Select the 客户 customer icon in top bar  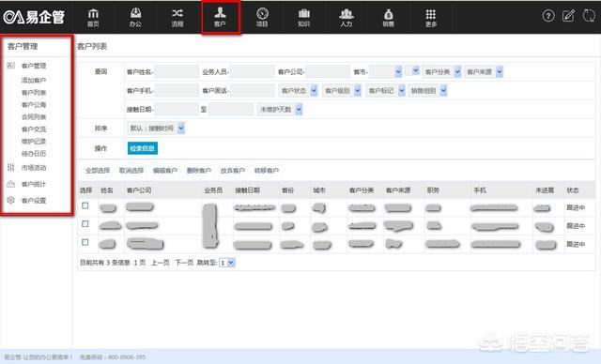pyautogui.click(x=220, y=17)
